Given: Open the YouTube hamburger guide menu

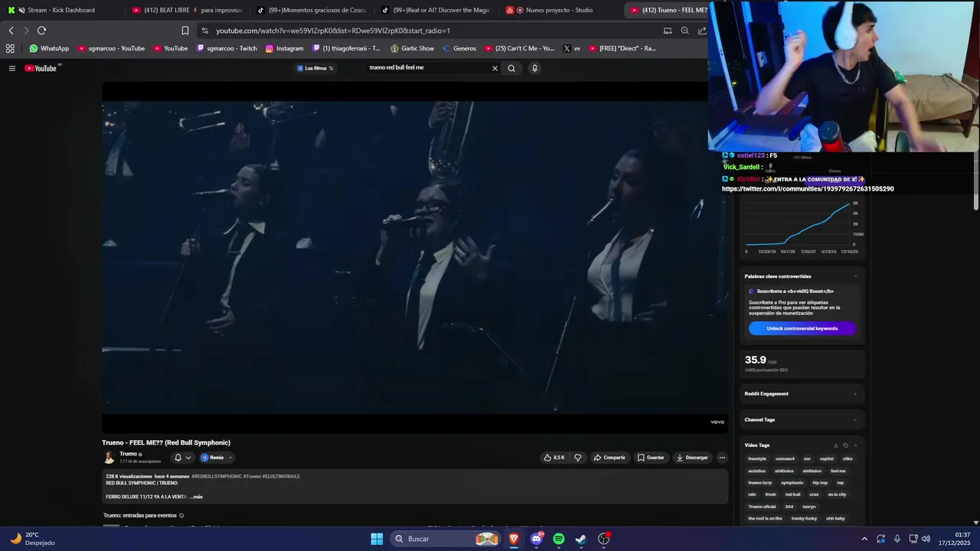Looking at the screenshot, I should 12,68.
